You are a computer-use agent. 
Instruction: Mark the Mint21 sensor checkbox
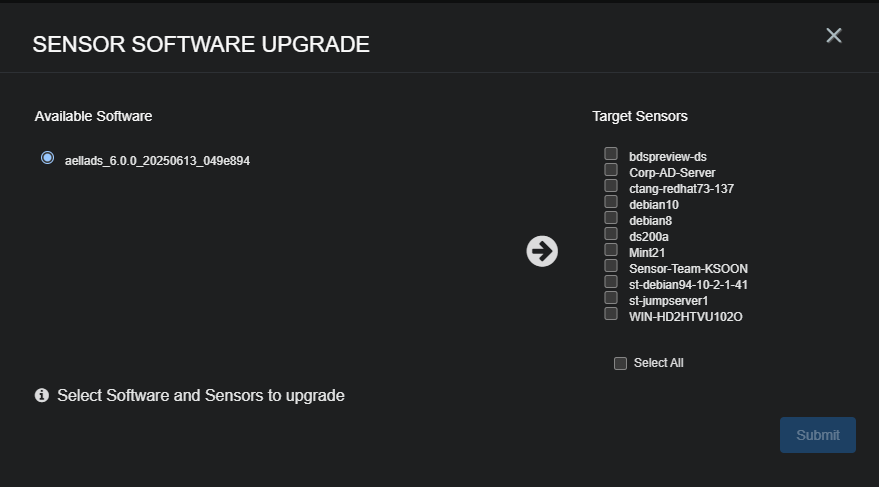click(x=611, y=250)
